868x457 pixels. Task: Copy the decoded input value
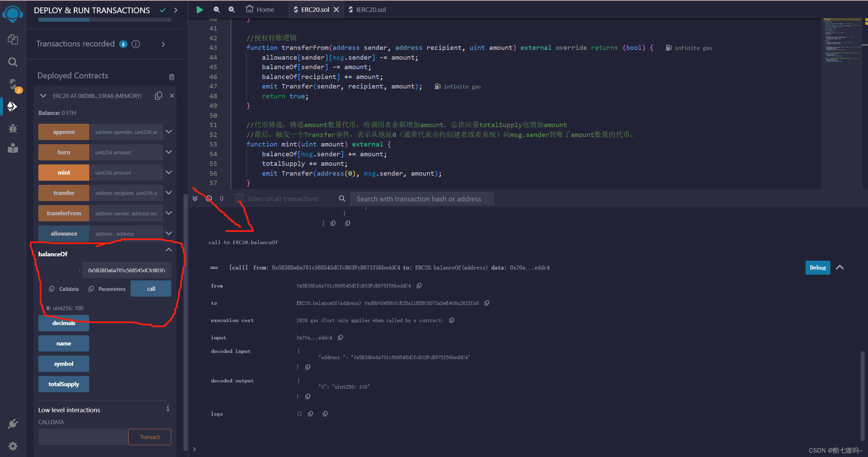308,367
